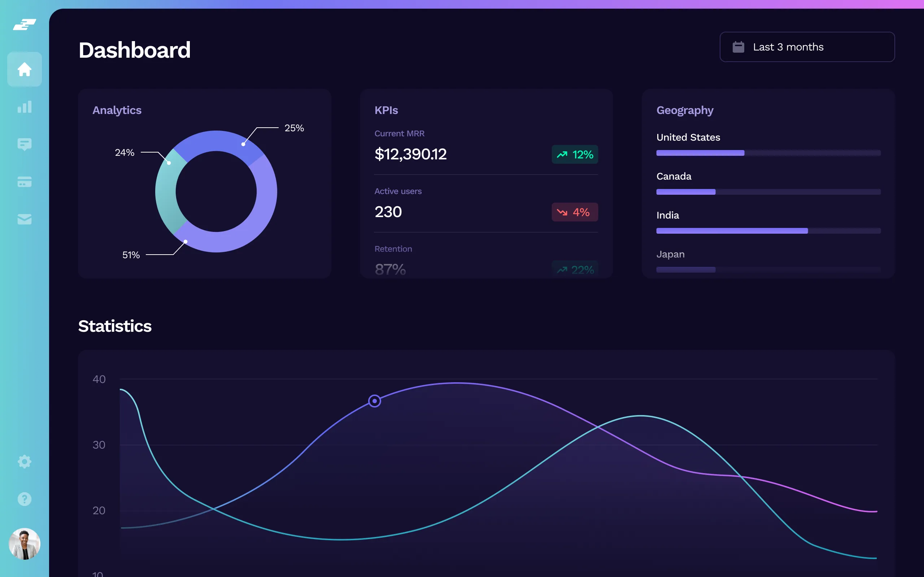
Task: Open the chat messages sidebar icon
Action: click(25, 144)
